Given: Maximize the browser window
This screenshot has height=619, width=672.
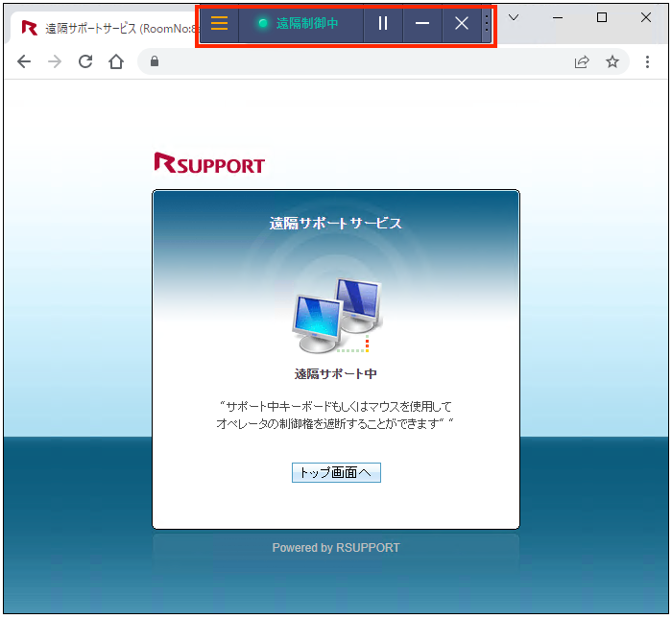Looking at the screenshot, I should tap(602, 17).
